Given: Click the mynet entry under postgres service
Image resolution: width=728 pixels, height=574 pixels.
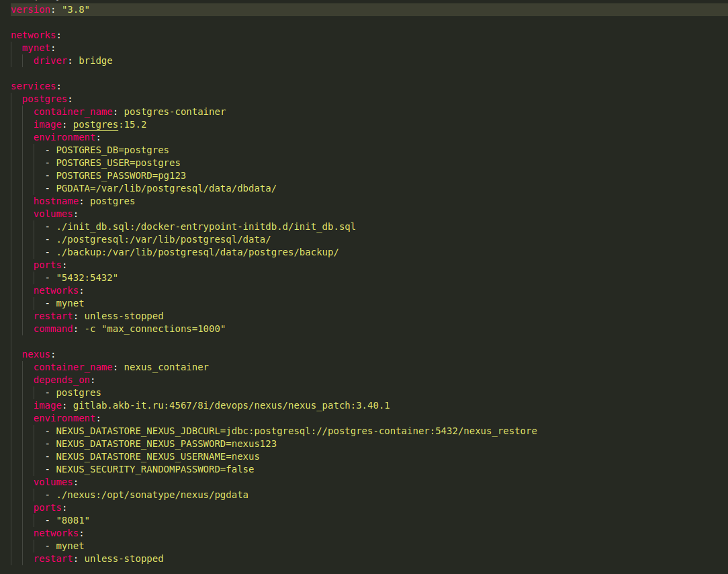Looking at the screenshot, I should point(70,304).
